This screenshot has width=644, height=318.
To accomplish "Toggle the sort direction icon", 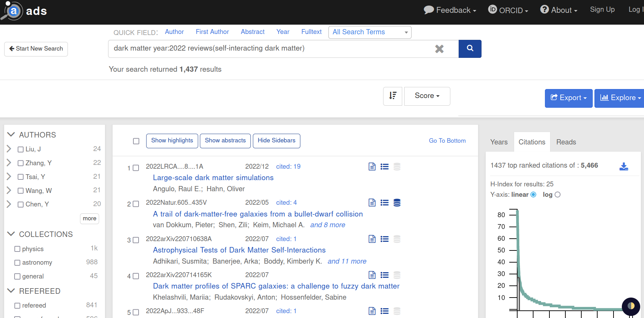I will pos(392,96).
